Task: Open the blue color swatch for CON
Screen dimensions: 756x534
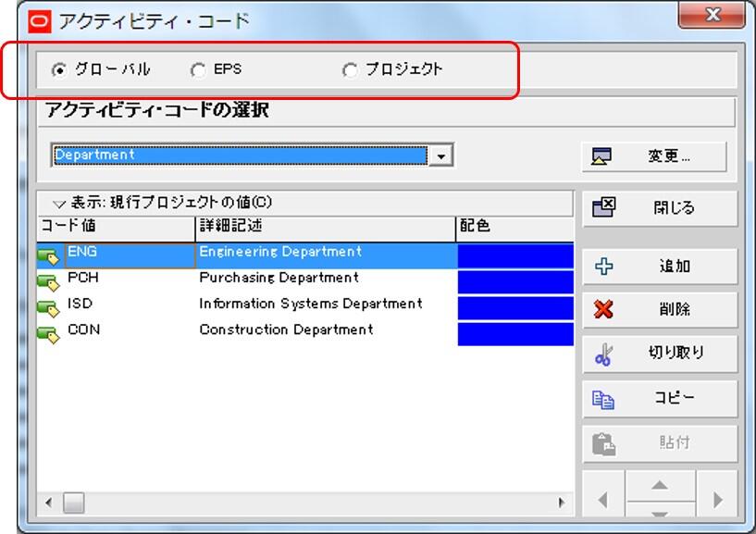Action: (x=515, y=334)
